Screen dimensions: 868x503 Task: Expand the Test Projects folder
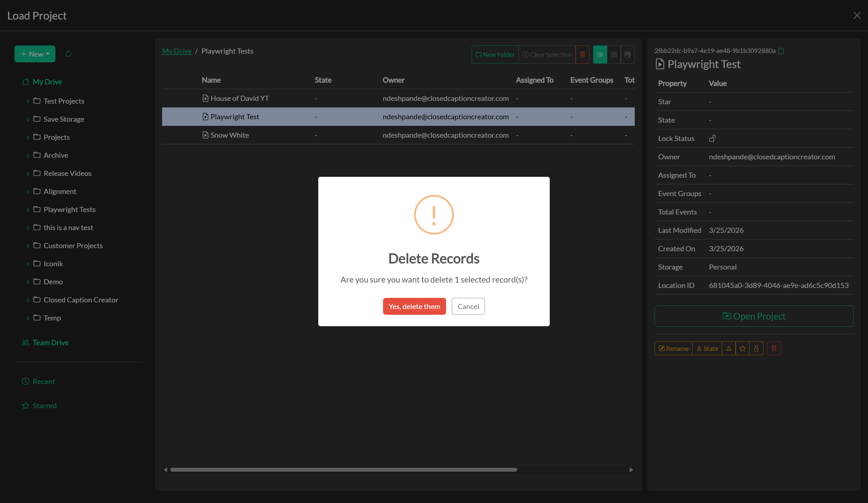(x=29, y=101)
